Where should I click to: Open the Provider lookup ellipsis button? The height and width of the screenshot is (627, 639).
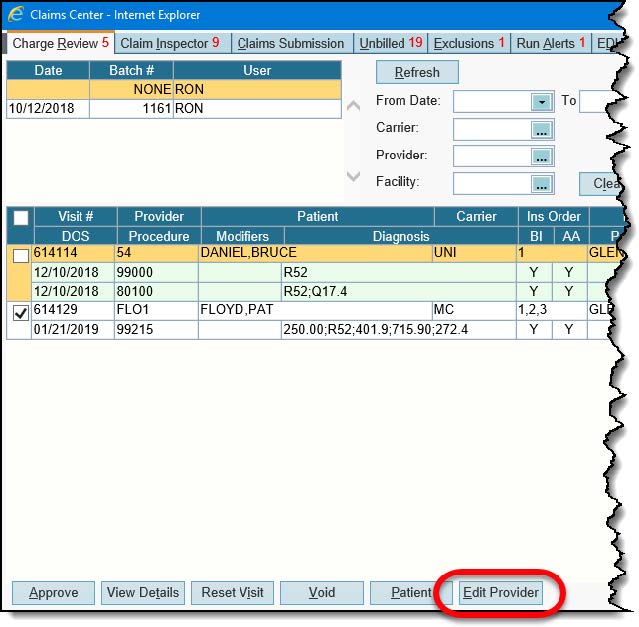click(542, 156)
